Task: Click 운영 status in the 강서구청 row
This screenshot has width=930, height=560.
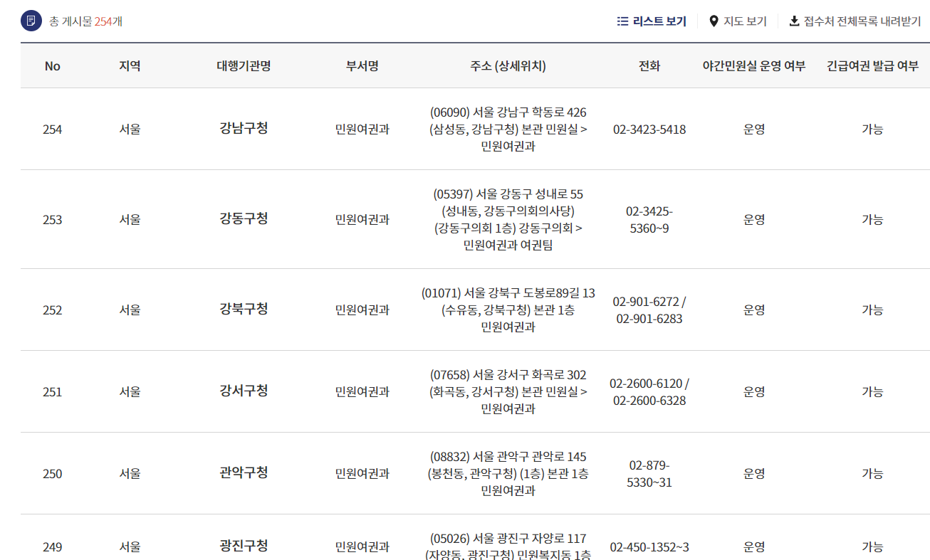Action: pos(753,392)
